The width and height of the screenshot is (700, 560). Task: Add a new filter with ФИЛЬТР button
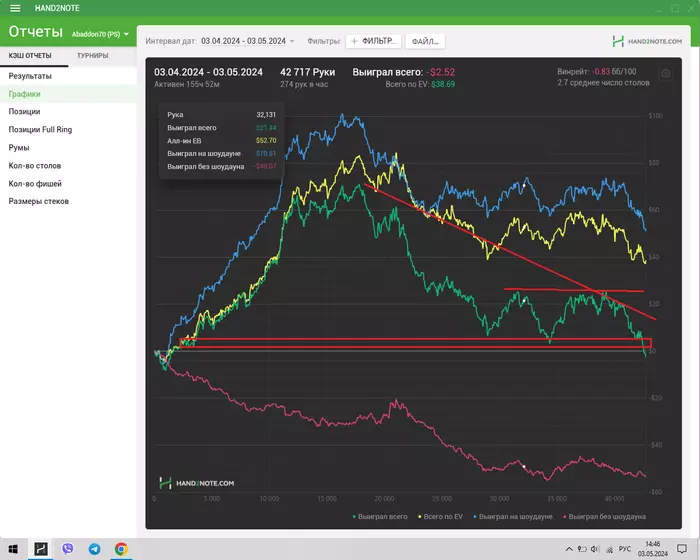tap(373, 41)
